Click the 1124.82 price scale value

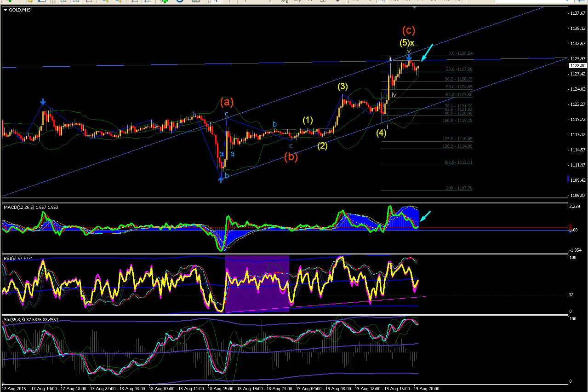[x=577, y=89]
